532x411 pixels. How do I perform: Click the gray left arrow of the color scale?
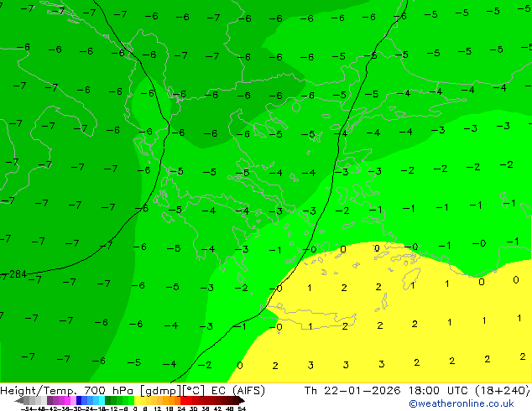point(19,400)
